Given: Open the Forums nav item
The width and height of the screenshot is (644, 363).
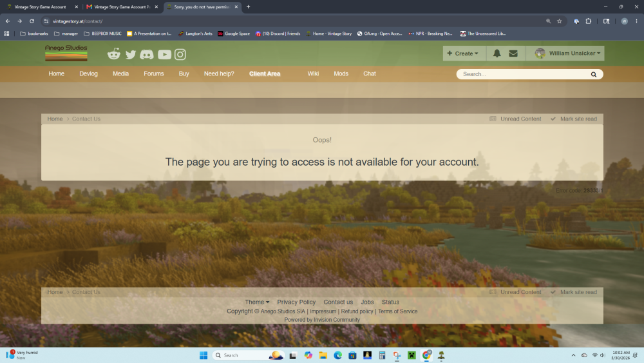Looking at the screenshot, I should click(154, 74).
